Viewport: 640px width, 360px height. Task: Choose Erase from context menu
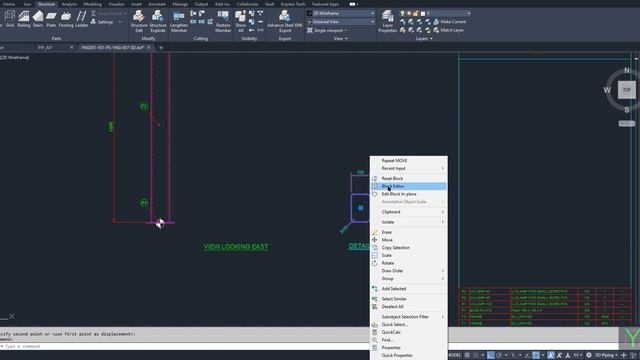click(409, 232)
